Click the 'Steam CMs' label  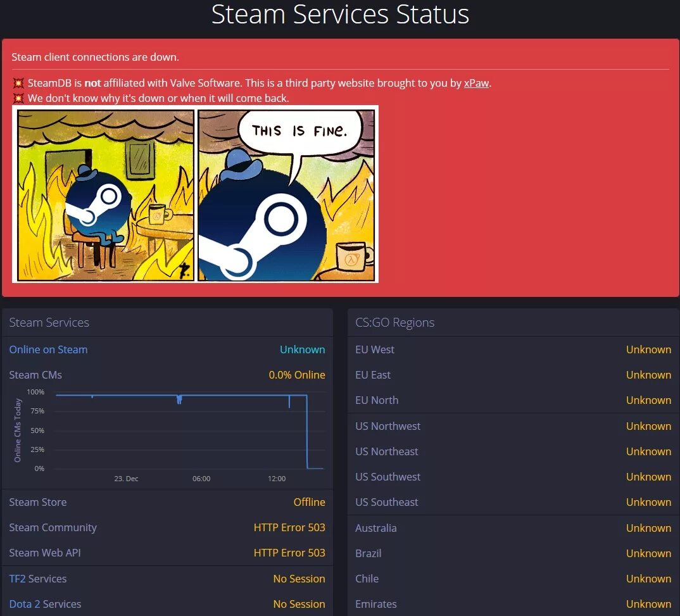point(35,375)
